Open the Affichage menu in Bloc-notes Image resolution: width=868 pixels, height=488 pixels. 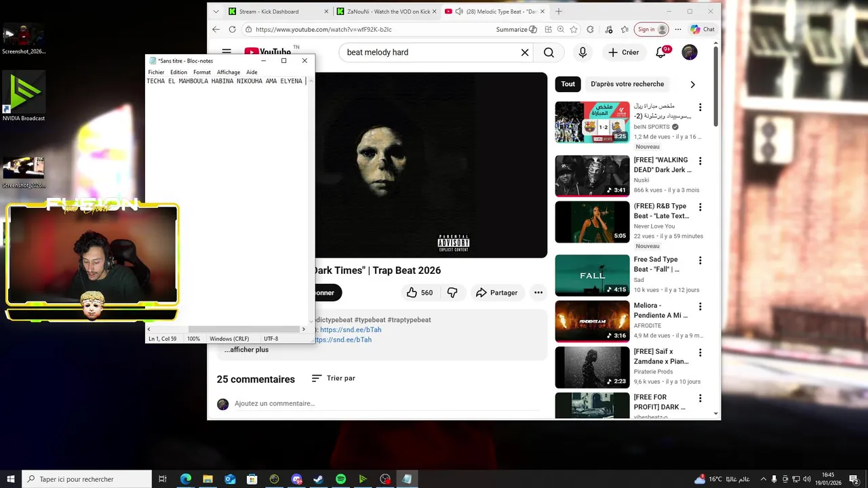pyautogui.click(x=229, y=72)
